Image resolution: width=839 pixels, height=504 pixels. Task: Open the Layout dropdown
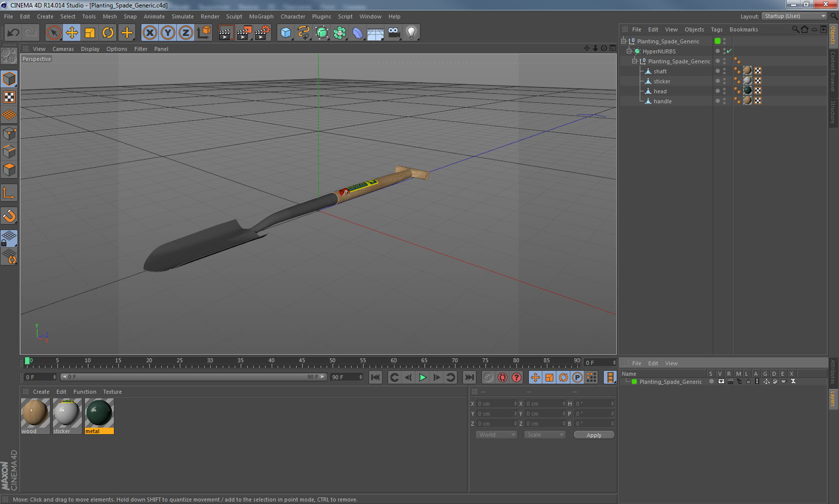click(794, 16)
